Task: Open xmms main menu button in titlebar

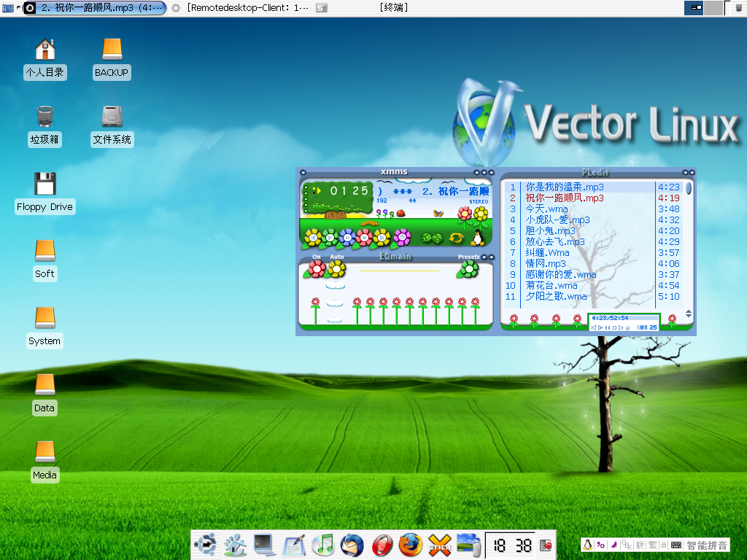Action: tap(303, 172)
